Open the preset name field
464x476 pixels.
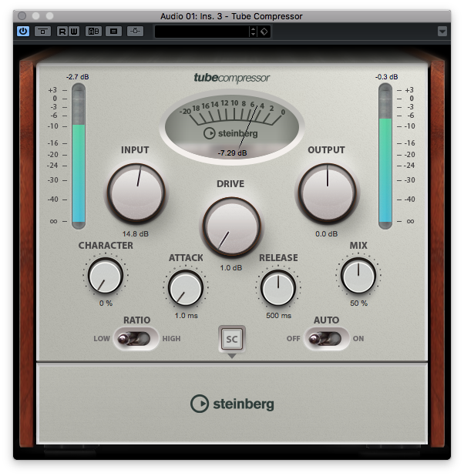coord(202,32)
